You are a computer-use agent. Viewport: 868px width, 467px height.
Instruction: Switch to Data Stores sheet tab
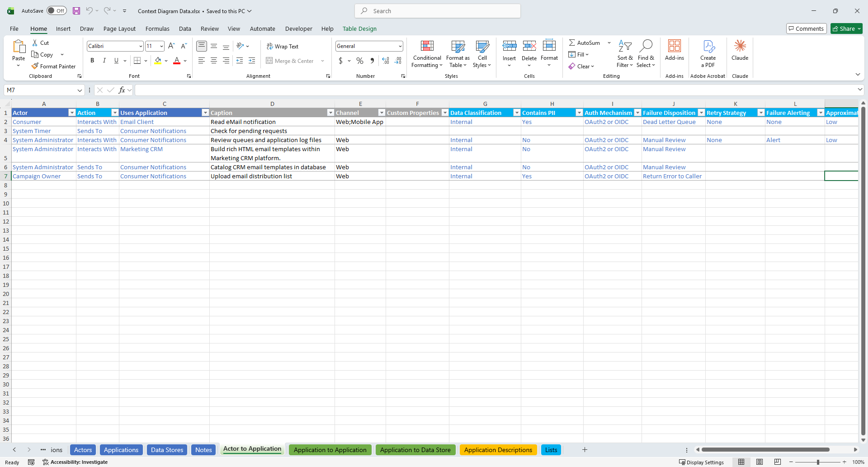pyautogui.click(x=167, y=450)
